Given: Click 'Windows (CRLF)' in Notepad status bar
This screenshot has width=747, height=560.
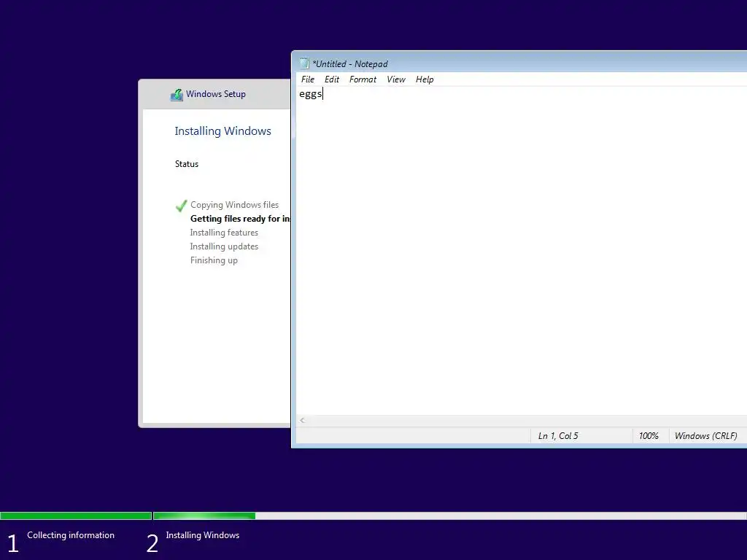Looking at the screenshot, I should pyautogui.click(x=705, y=436).
